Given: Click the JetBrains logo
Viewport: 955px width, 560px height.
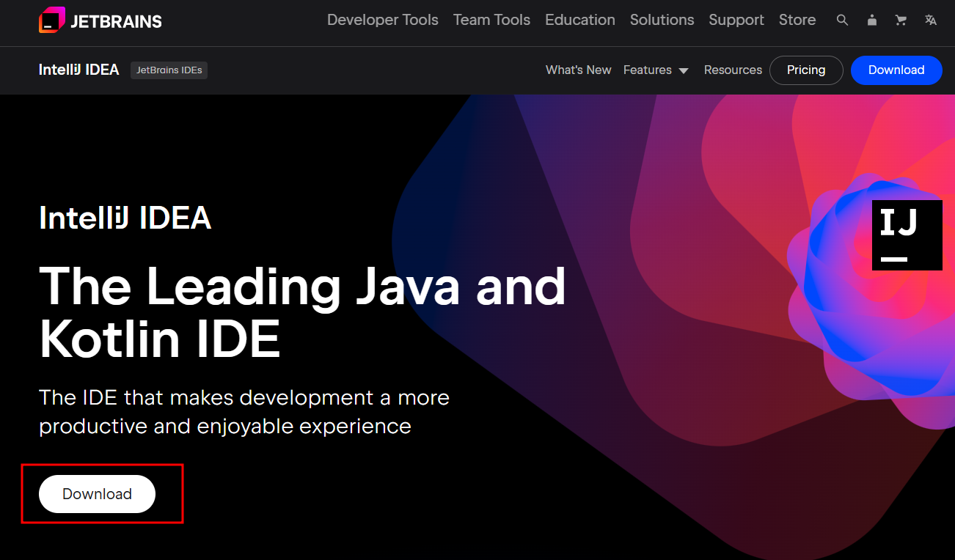Looking at the screenshot, I should pyautogui.click(x=100, y=21).
